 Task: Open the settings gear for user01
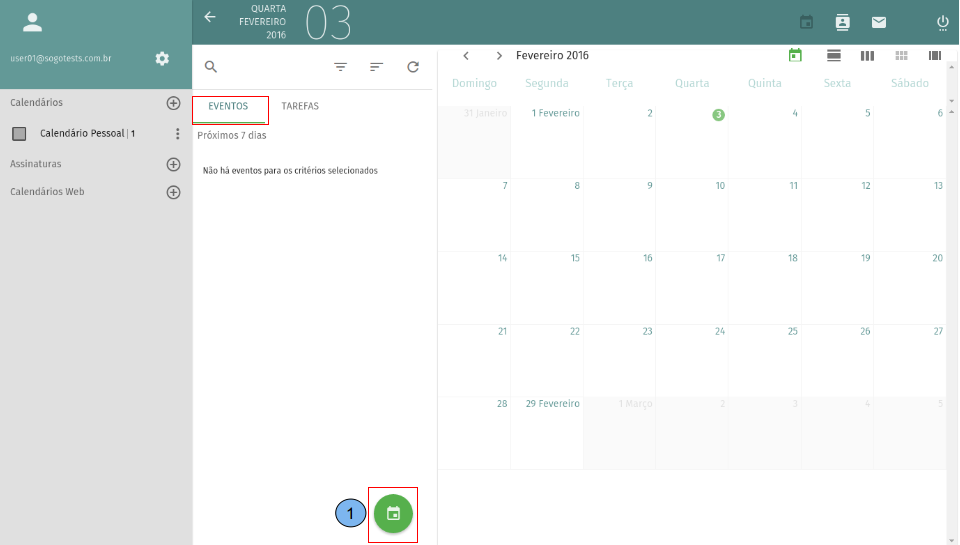(162, 59)
